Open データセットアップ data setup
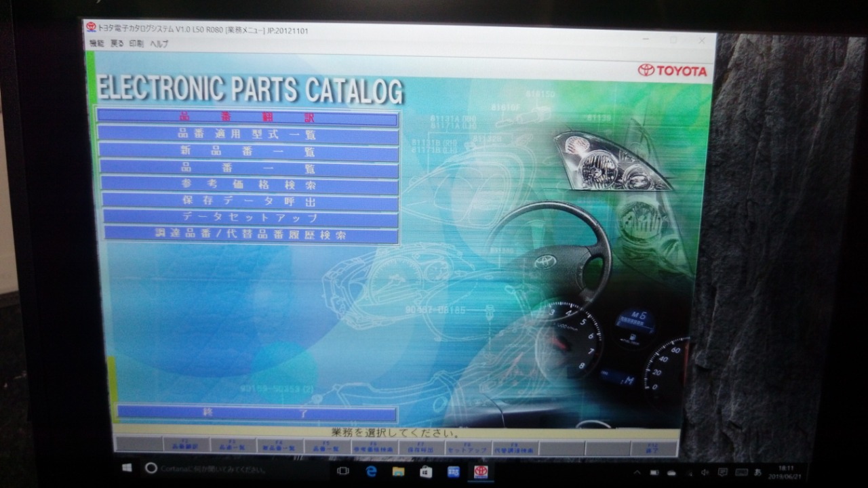 [x=251, y=218]
